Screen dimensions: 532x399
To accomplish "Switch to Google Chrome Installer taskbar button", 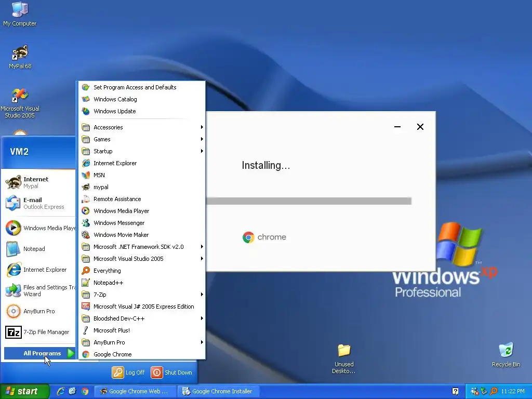I will [x=219, y=391].
